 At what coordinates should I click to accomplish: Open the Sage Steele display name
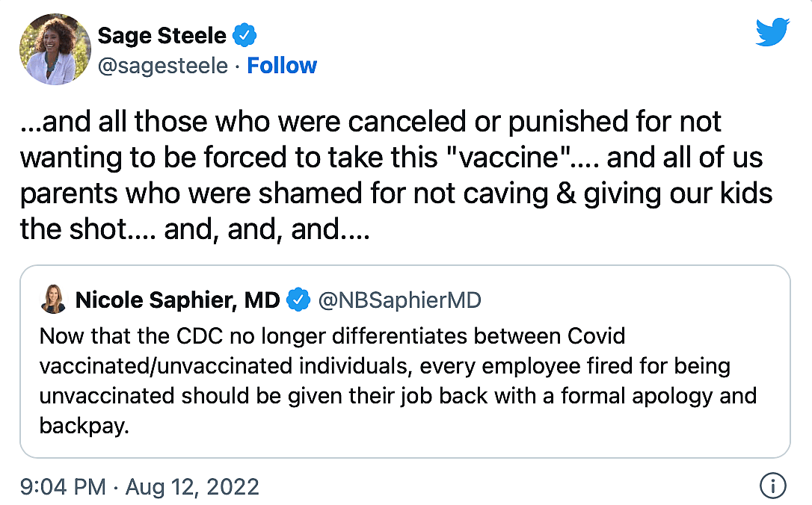coord(162,34)
